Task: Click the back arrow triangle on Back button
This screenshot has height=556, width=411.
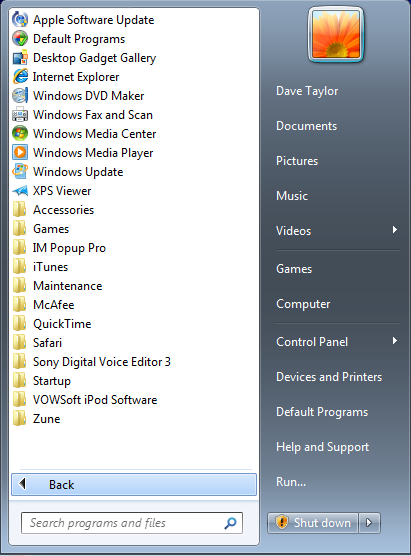Action: tap(22, 484)
